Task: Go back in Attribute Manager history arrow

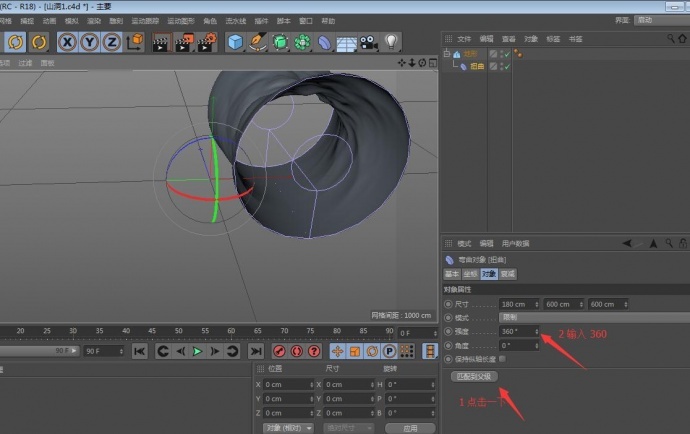Action: (627, 243)
